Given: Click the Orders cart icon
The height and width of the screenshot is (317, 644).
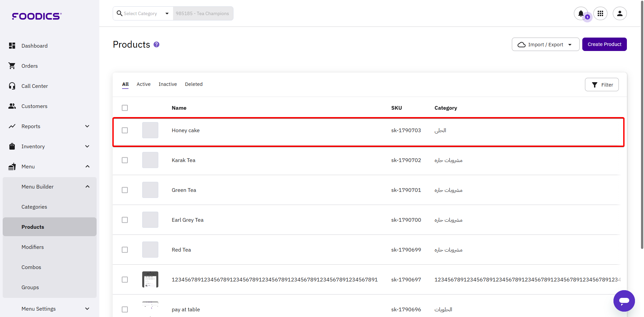Looking at the screenshot, I should tap(12, 66).
